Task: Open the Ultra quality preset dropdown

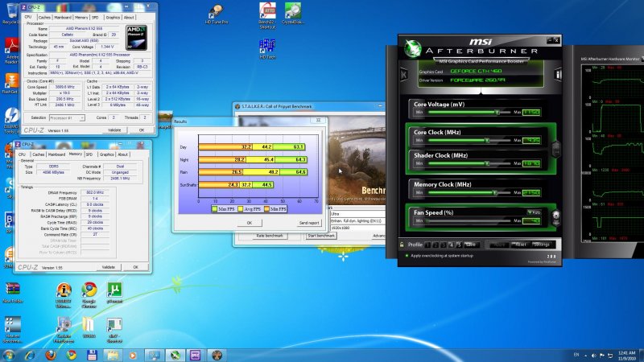Action: point(357,214)
